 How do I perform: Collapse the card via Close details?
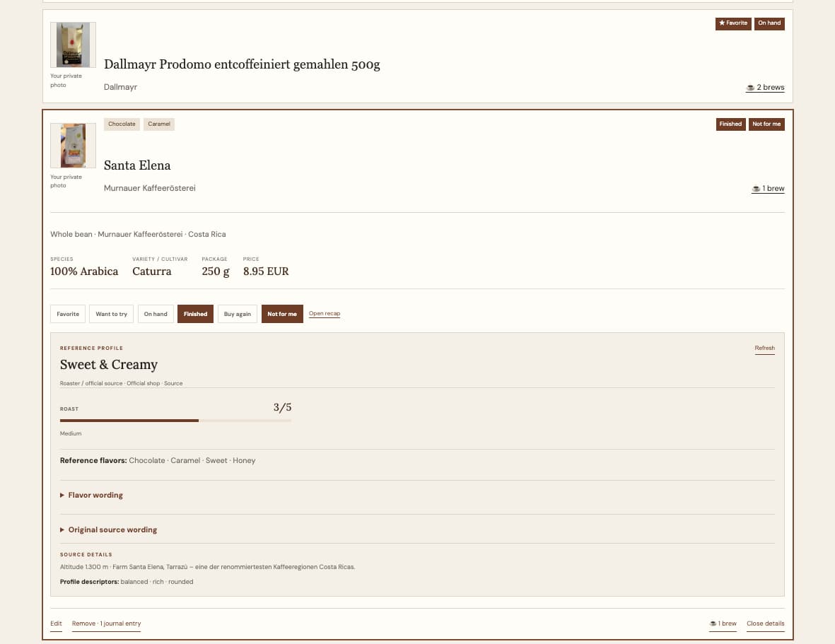click(x=765, y=623)
